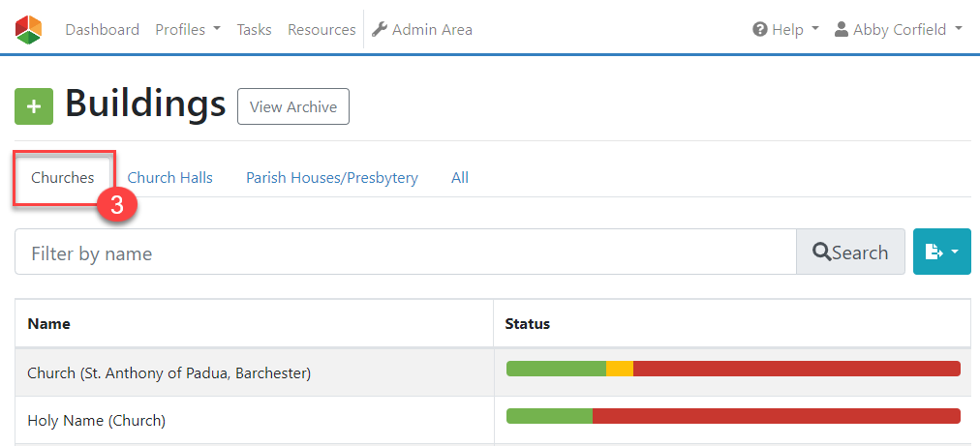Click the View Archive button
980x446 pixels.
click(x=293, y=106)
